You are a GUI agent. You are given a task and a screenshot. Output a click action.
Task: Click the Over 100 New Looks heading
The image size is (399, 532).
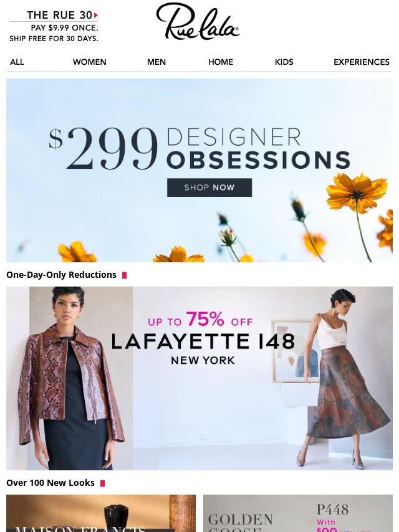click(x=50, y=483)
